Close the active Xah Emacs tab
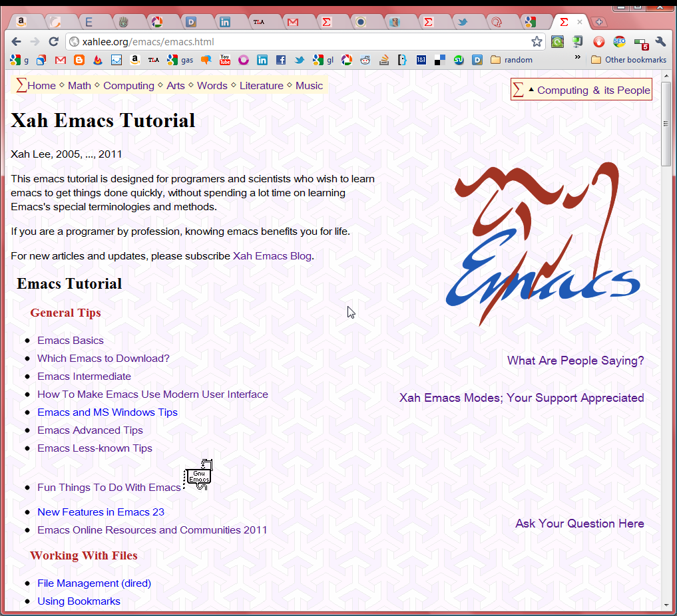The height and width of the screenshot is (616, 677). (580, 22)
